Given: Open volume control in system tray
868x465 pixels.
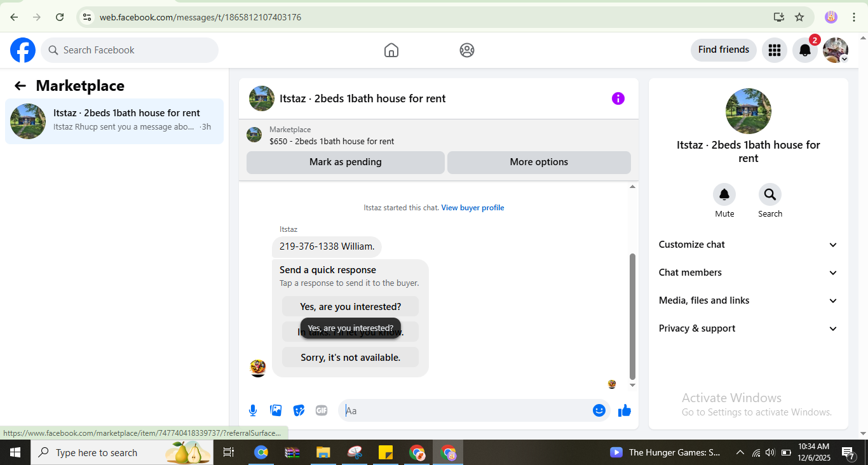Looking at the screenshot, I should 771,452.
